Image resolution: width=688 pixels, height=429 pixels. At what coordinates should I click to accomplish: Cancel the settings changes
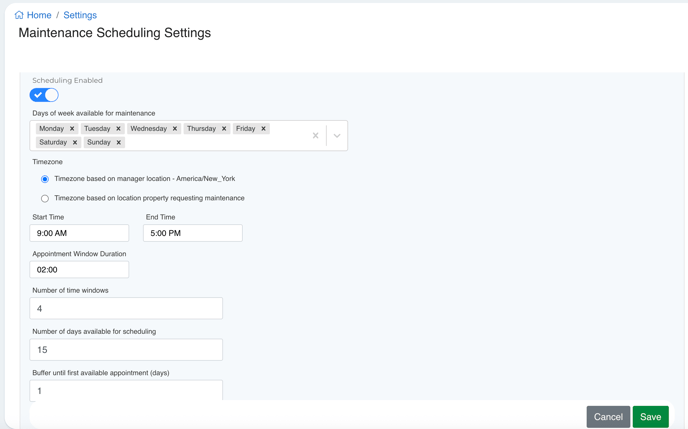point(608,417)
